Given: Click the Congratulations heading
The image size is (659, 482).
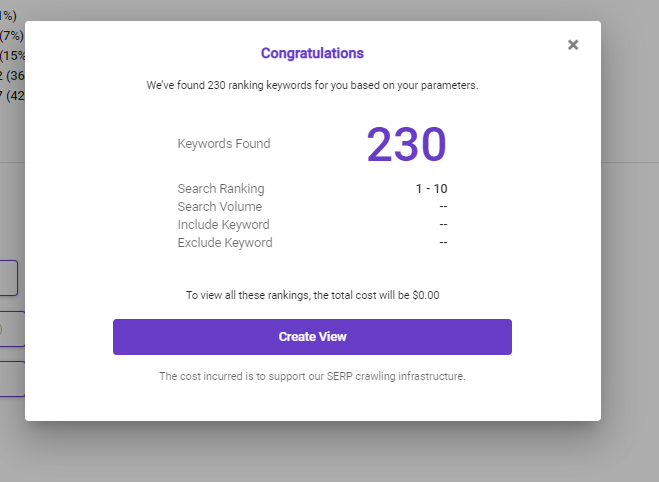Looking at the screenshot, I should 312,53.
